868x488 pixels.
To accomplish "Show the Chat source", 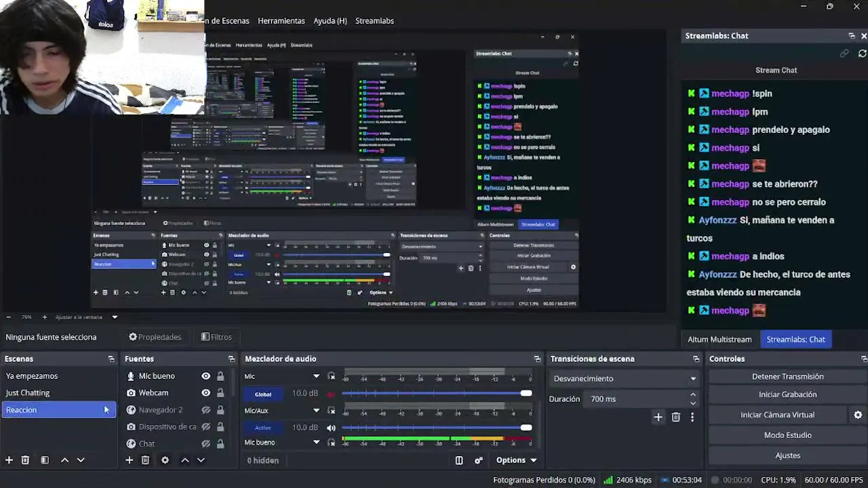I will 205,444.
